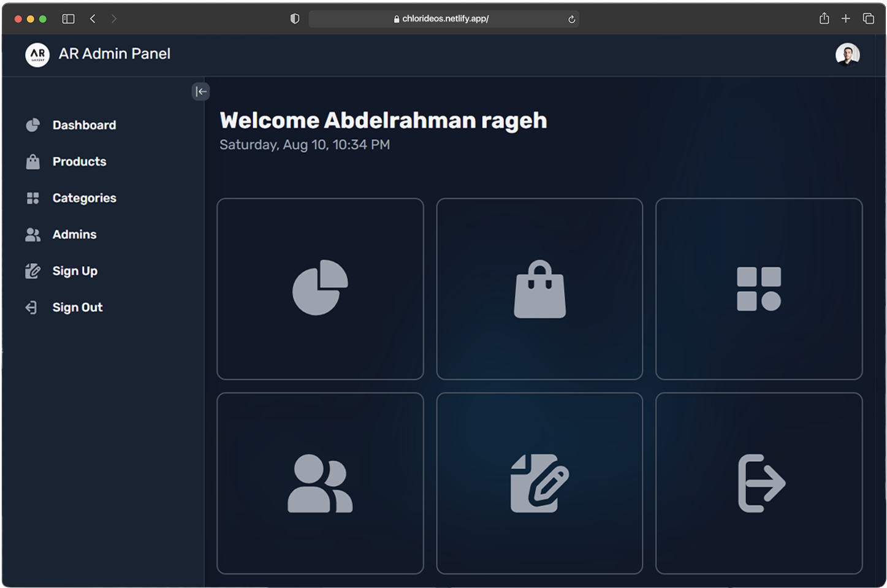
Task: Click the privacy shield icon in Safari
Action: (295, 19)
